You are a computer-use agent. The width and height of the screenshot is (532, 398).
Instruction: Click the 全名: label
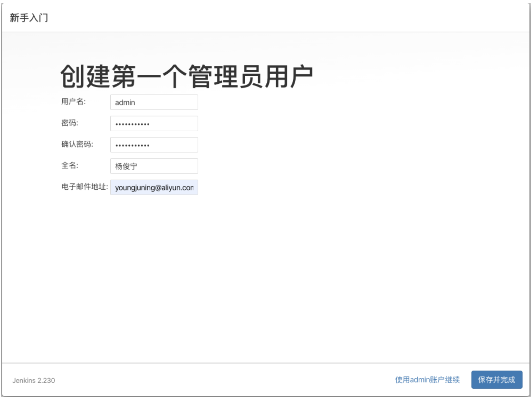pos(70,165)
